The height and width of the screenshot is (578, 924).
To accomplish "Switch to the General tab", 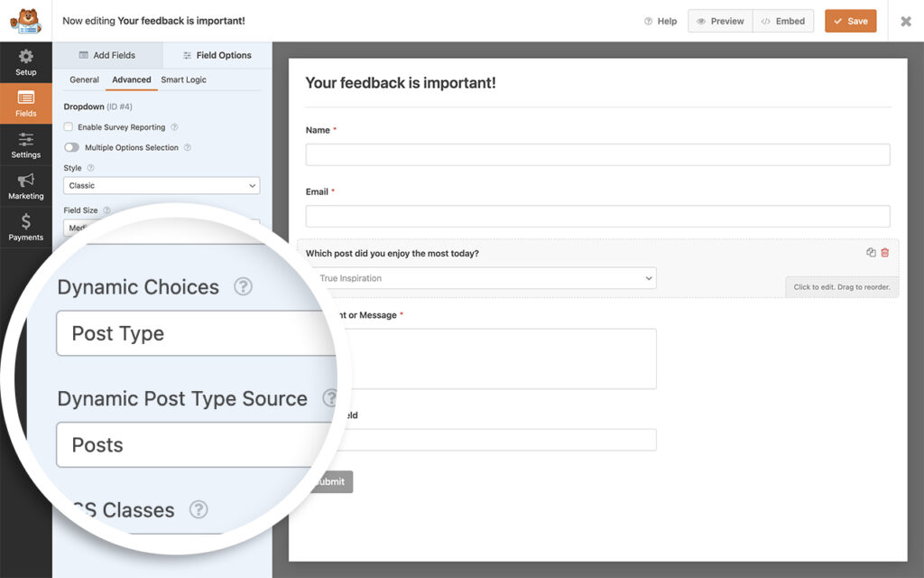I will coord(83,79).
